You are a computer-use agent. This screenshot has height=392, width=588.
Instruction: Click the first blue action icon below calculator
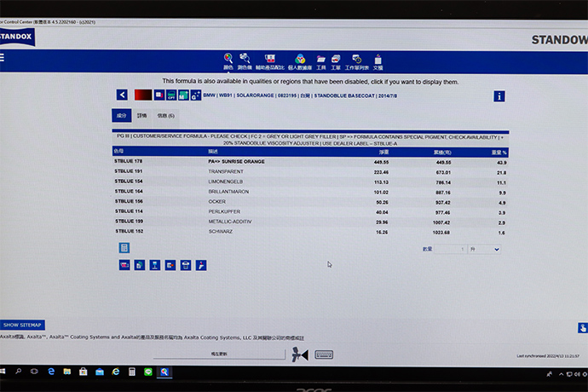[x=124, y=265]
